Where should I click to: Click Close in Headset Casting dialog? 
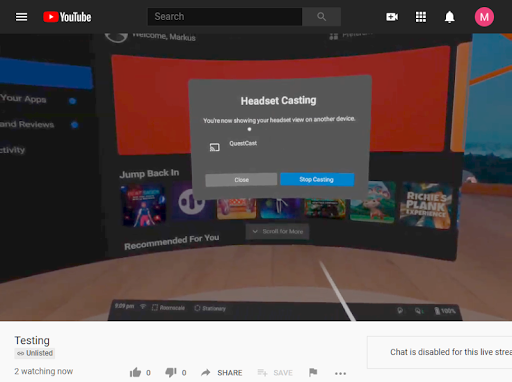[241, 180]
